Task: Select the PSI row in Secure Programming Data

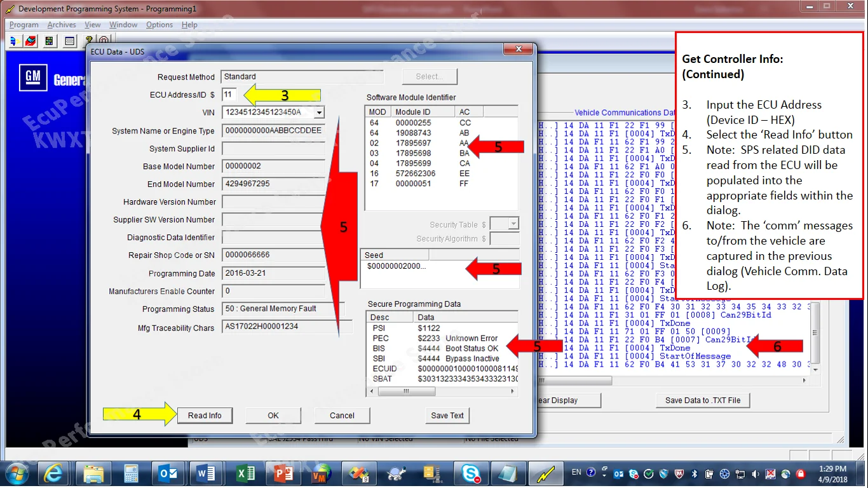Action: tap(442, 328)
